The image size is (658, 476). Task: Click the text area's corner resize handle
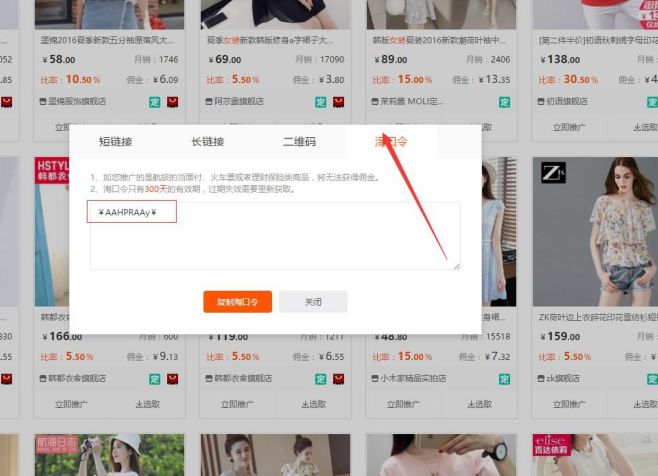457,266
